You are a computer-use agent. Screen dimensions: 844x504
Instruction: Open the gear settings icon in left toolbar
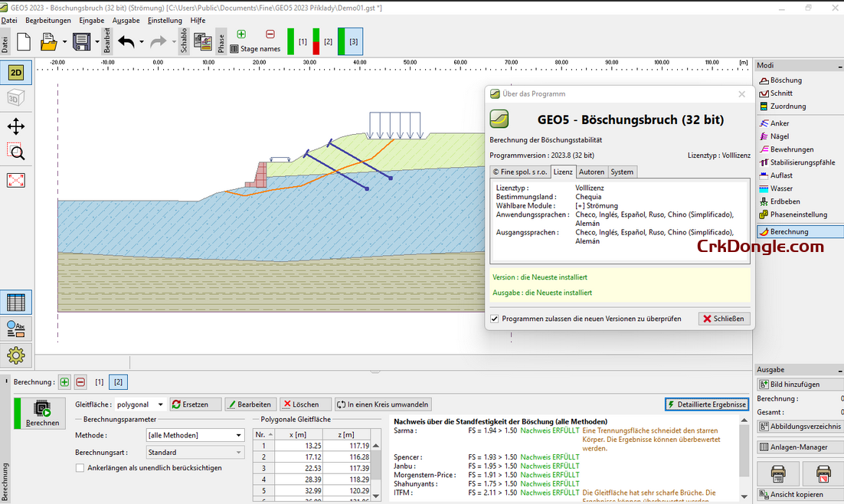click(x=15, y=355)
